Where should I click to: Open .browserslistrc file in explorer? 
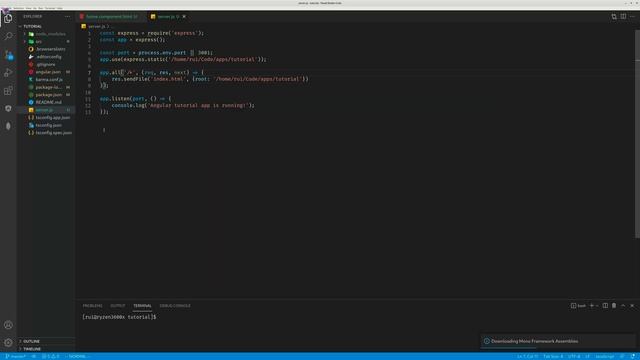[47, 49]
